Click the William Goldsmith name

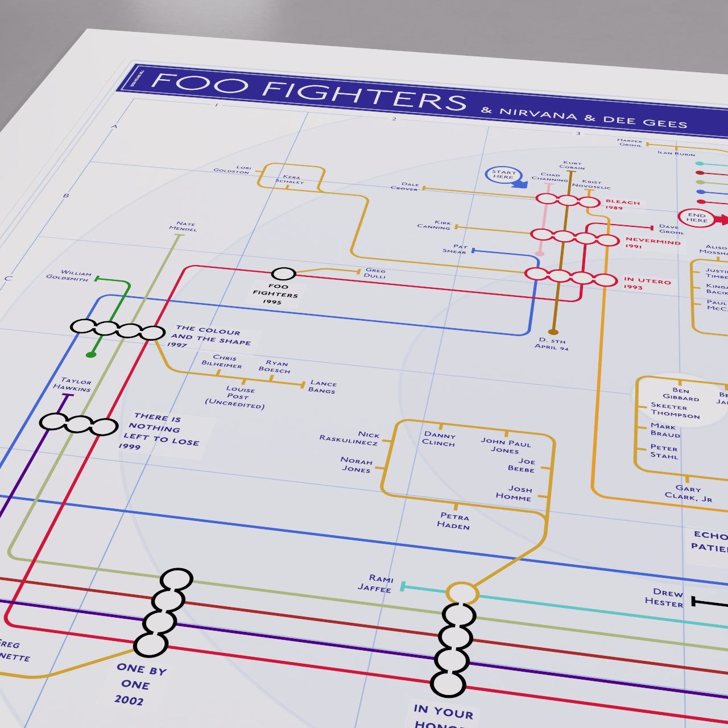pyautogui.click(x=68, y=276)
